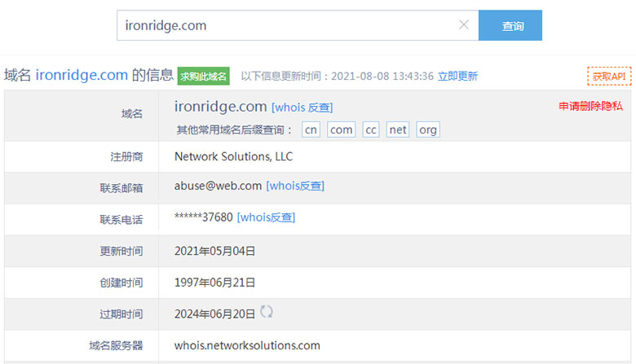636x364 pixels.
Task: Click the refresh icon beside the expiry date
Action: (267, 312)
